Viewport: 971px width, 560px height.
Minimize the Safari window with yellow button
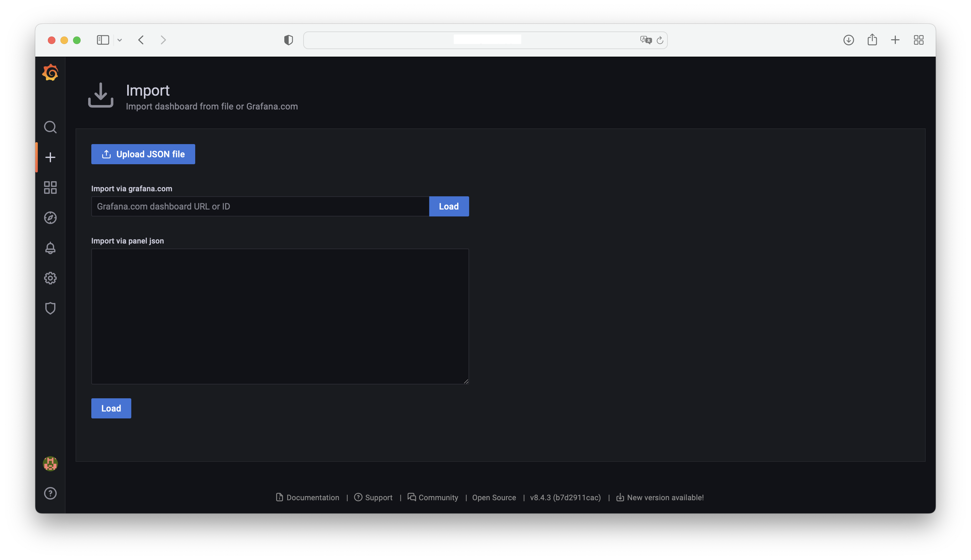pos(64,40)
